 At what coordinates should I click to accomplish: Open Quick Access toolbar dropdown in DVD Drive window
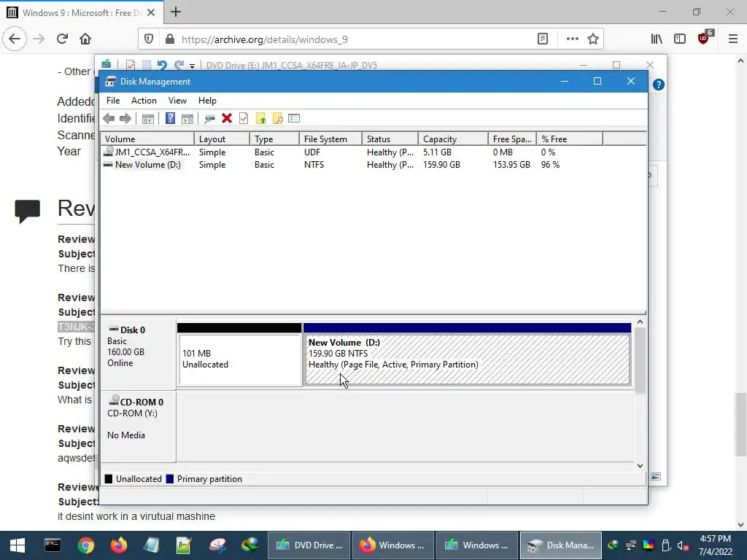192,66
